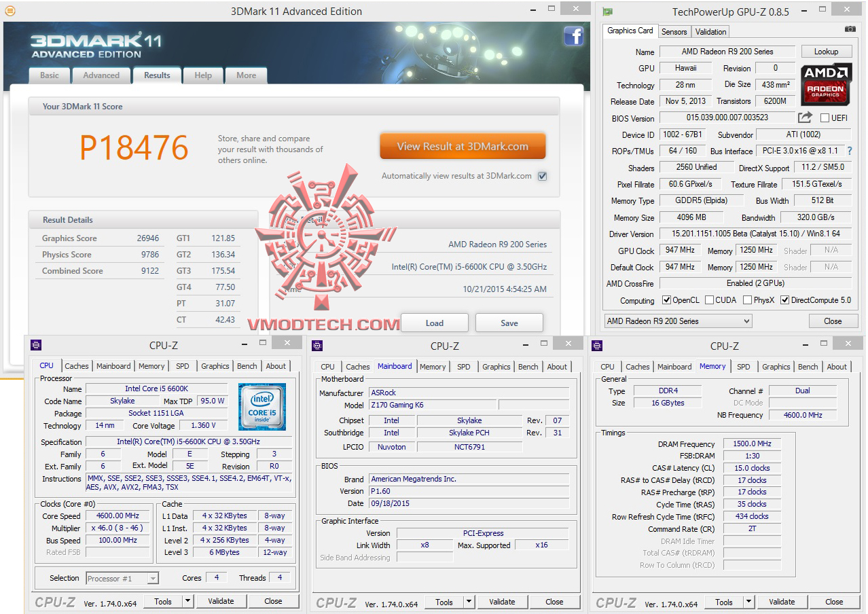Click the Facebook icon in 3DMark
The height and width of the screenshot is (614, 868).
click(574, 36)
